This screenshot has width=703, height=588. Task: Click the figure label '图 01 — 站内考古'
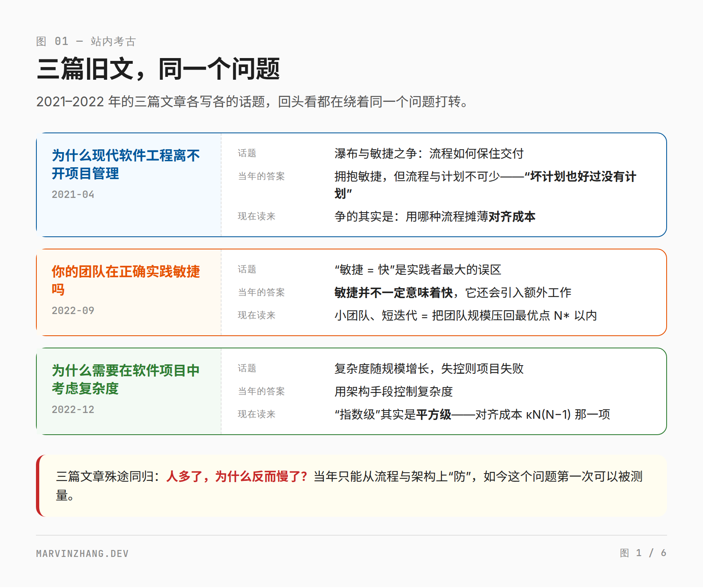pos(86,41)
